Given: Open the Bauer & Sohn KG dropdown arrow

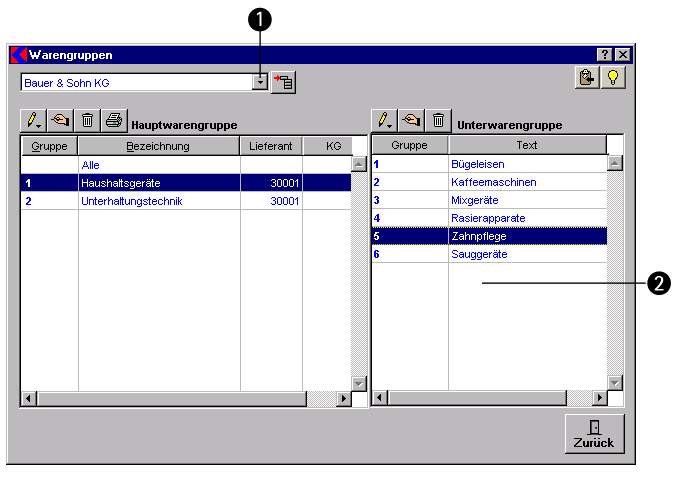Looking at the screenshot, I should [x=260, y=82].
